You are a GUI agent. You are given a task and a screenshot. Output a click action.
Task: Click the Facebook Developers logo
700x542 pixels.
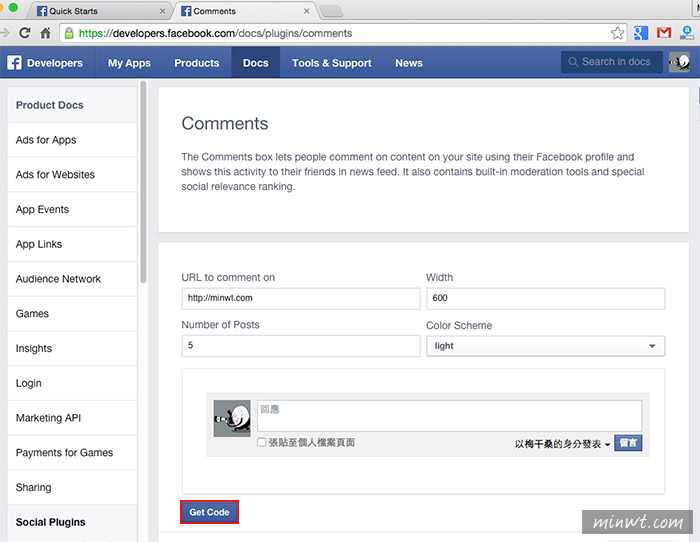point(45,63)
